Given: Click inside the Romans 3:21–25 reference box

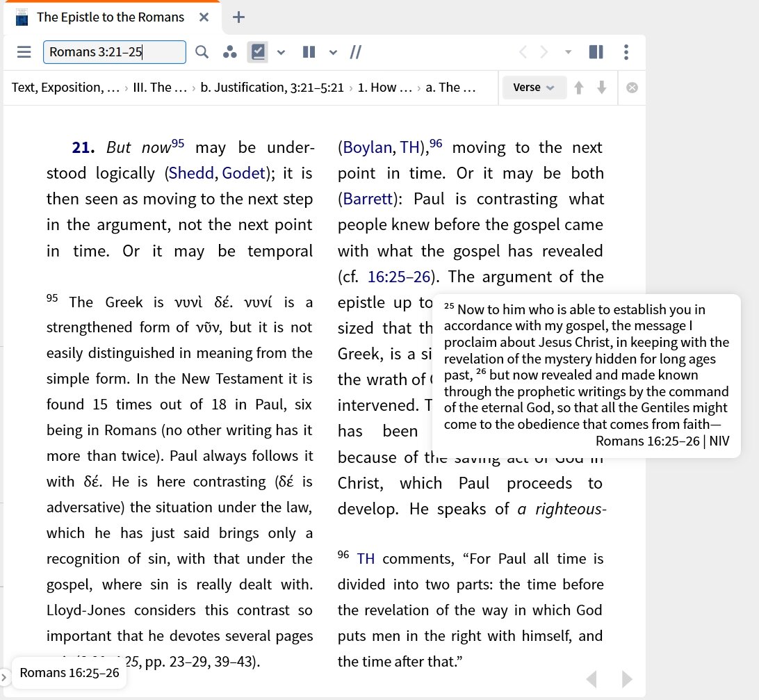Looking at the screenshot, I should pos(114,52).
